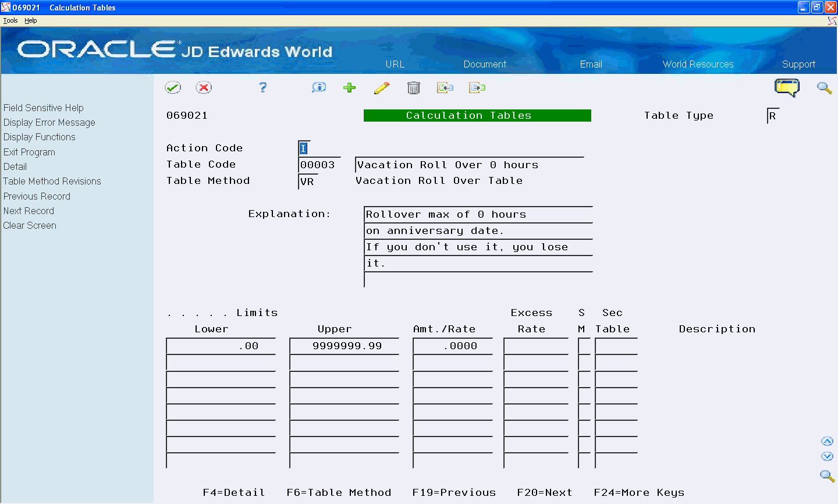Open Table Method Revisions from the sidebar
The image size is (838, 504).
coord(52,181)
